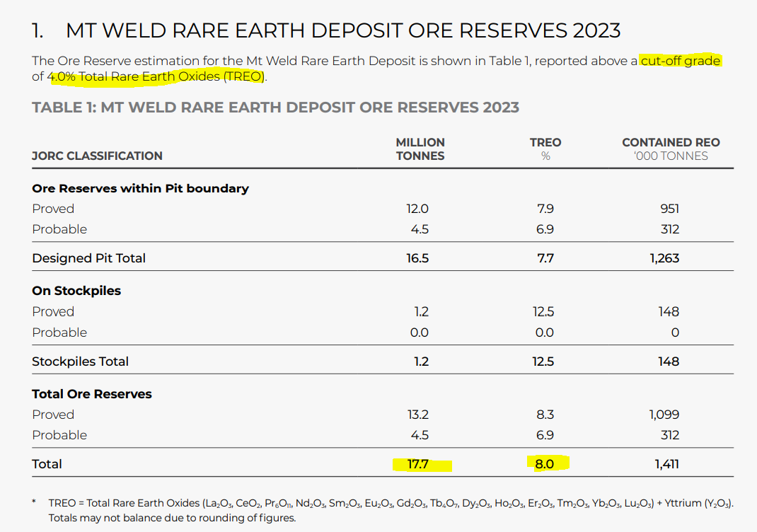Click the highlighted phrase "cut-off grade"

(x=680, y=61)
